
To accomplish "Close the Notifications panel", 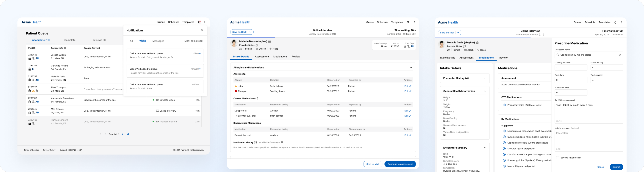I will [202, 30].
